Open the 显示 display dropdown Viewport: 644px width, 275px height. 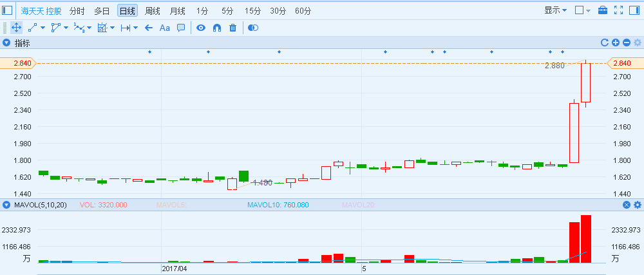556,10
